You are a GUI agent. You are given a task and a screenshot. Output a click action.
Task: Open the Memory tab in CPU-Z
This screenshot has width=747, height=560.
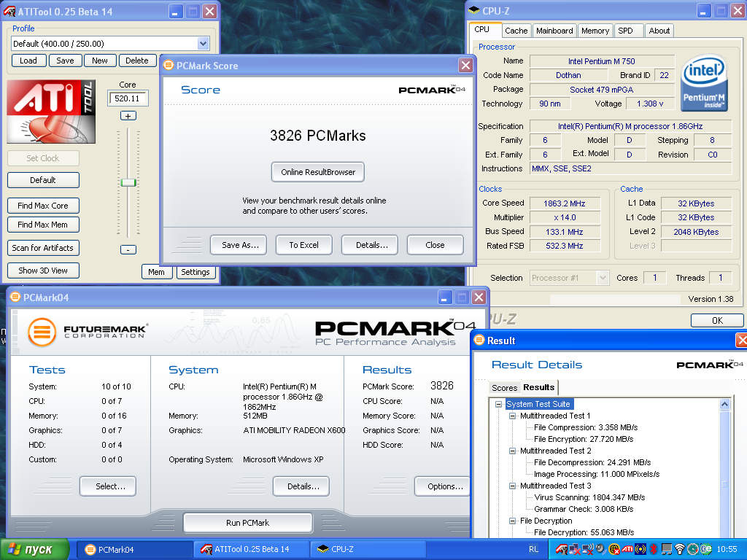click(x=595, y=31)
